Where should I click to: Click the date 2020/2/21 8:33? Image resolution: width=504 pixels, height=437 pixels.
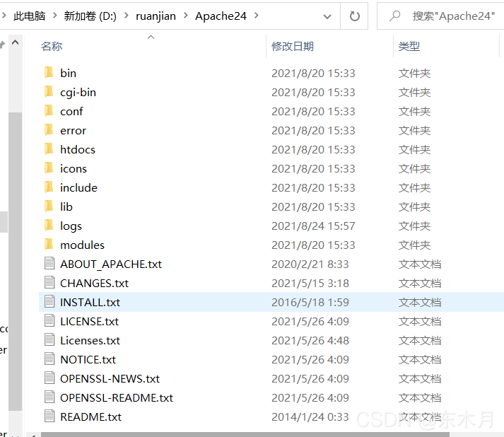(x=310, y=264)
